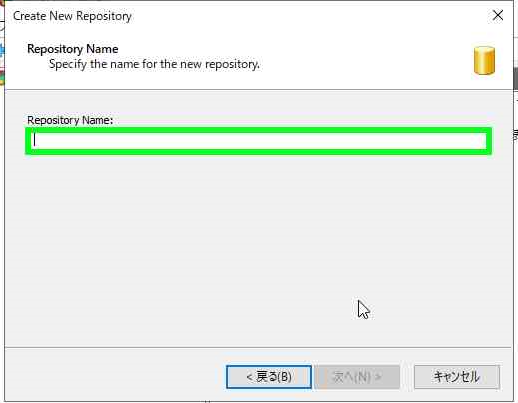Click the Create New Repository title bar
The image size is (518, 403).
tap(233, 16)
